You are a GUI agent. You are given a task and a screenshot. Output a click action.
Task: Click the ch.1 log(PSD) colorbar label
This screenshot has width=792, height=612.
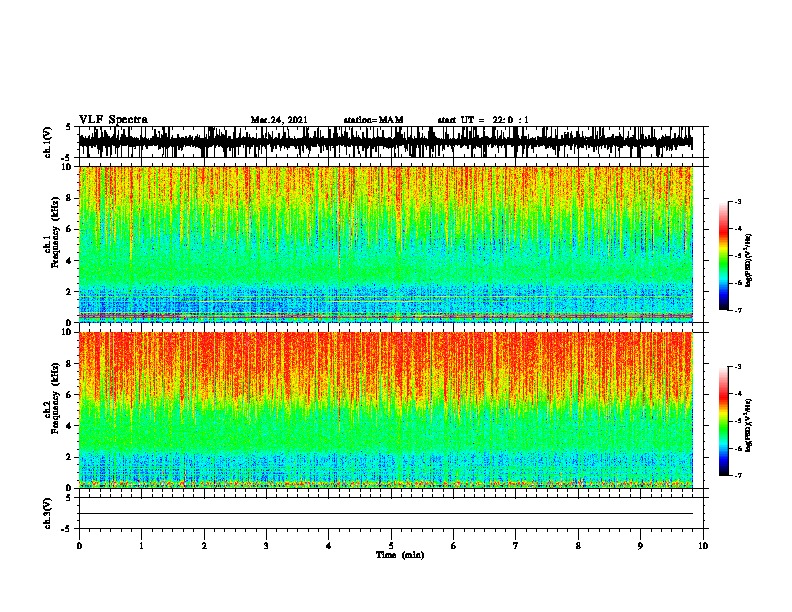coord(748,261)
